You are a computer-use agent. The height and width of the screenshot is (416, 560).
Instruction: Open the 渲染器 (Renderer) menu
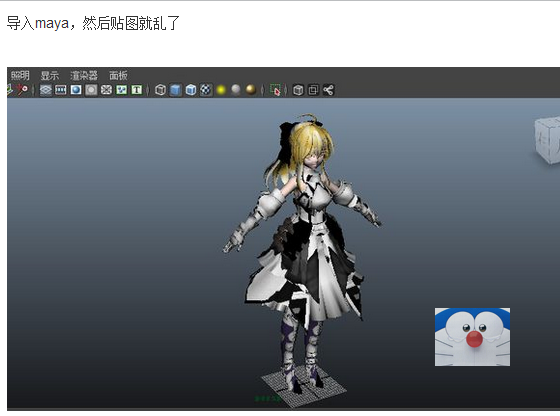(84, 75)
